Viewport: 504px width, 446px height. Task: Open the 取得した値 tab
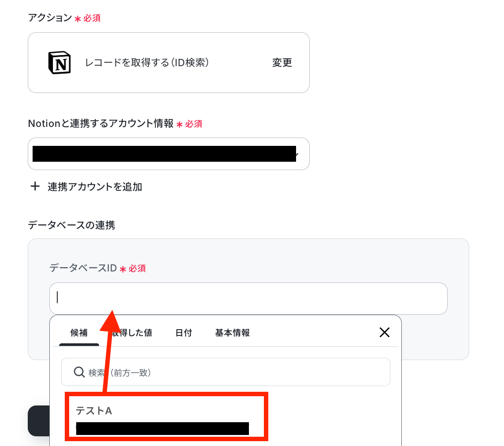point(132,333)
